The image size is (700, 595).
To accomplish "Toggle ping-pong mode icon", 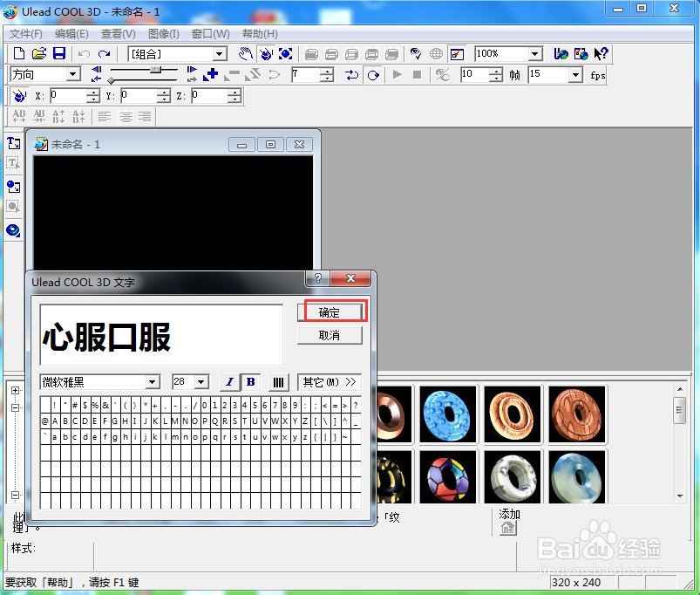I will [352, 75].
